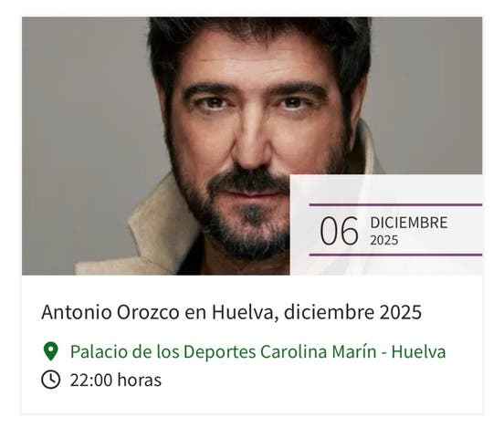Click the lower purple line of date badge
Viewport: 504px width, 438px height.
click(x=395, y=255)
